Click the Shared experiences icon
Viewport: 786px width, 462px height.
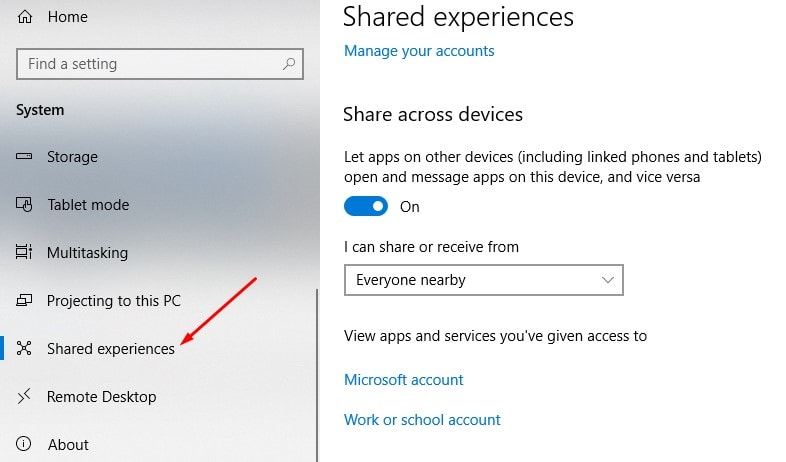pyautogui.click(x=24, y=348)
